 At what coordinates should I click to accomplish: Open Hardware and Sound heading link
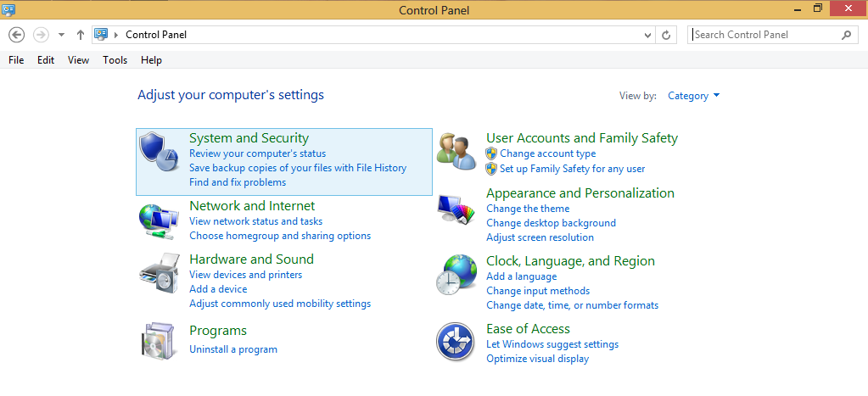(x=251, y=259)
